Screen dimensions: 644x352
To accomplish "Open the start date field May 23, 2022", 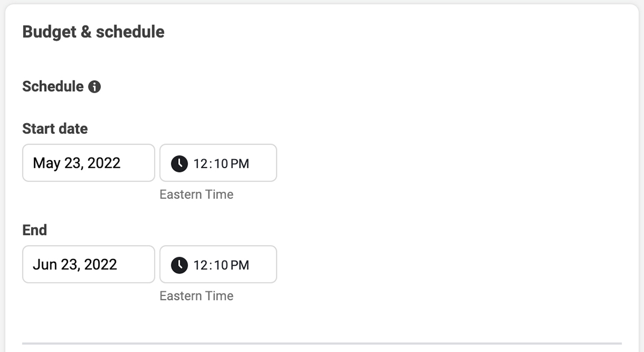I will point(89,163).
